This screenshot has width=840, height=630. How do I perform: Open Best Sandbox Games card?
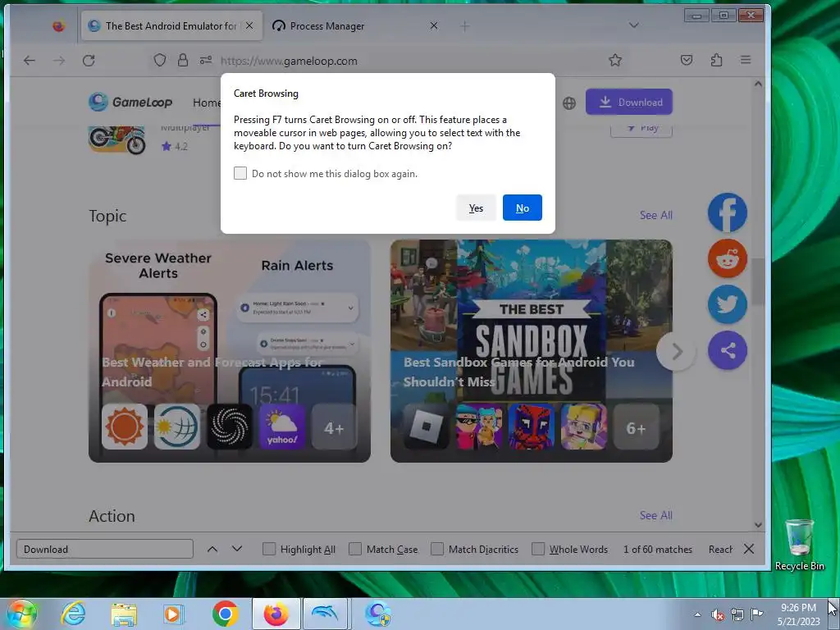(x=531, y=351)
